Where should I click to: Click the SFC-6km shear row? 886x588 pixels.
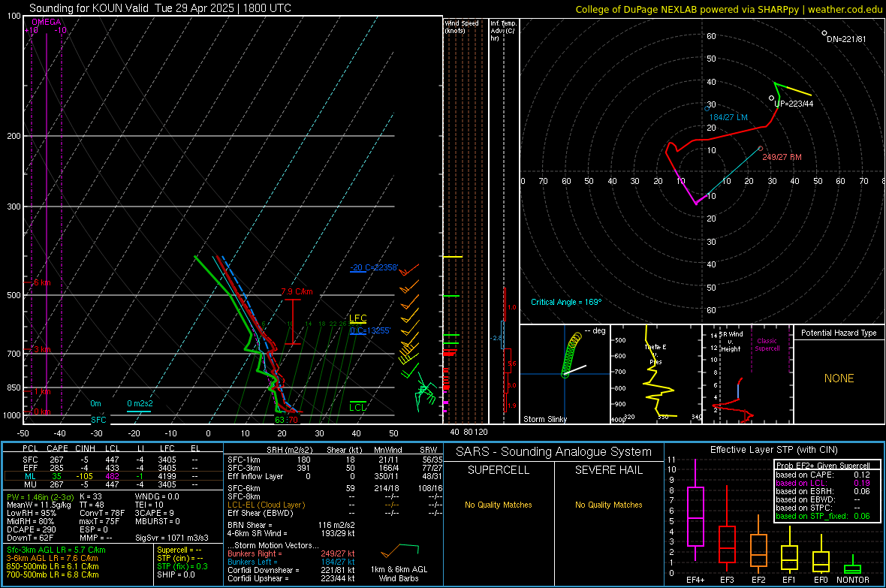(x=335, y=488)
